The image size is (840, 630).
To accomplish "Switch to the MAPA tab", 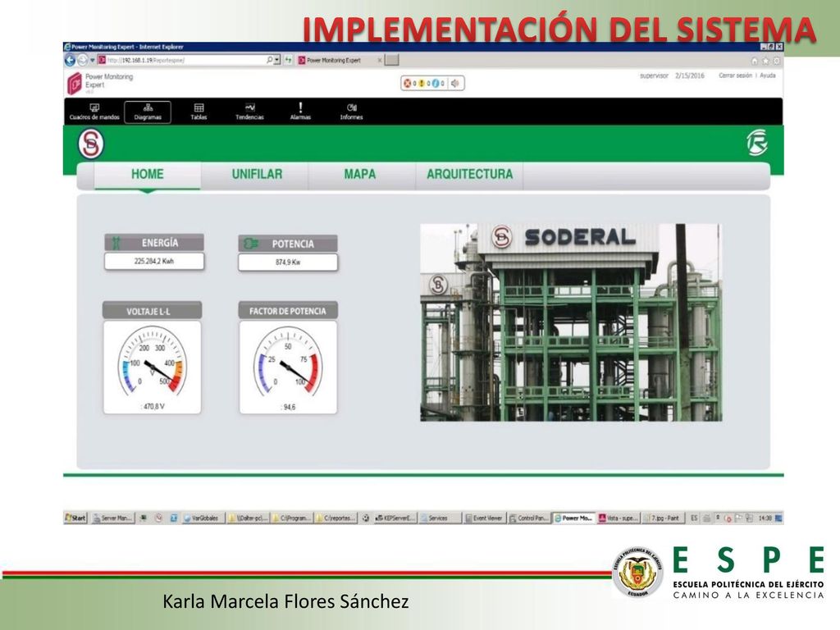I will pos(360,175).
